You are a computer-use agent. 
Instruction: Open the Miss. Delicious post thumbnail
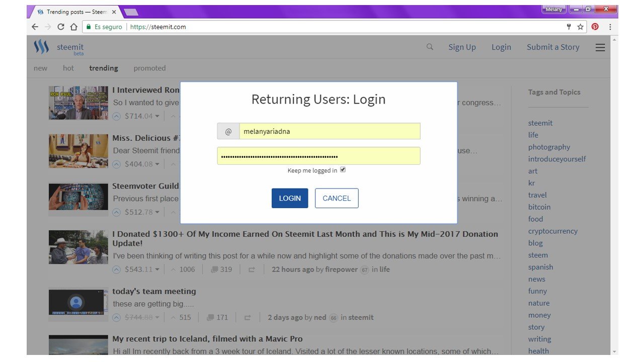(x=78, y=151)
